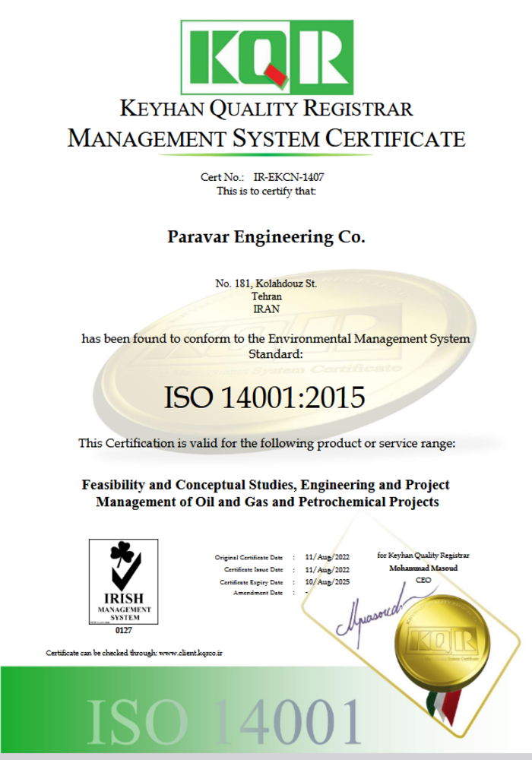This screenshot has width=532, height=760.
Task: Click the 'Management of Oil and Gas' scope line
Action: (268, 502)
